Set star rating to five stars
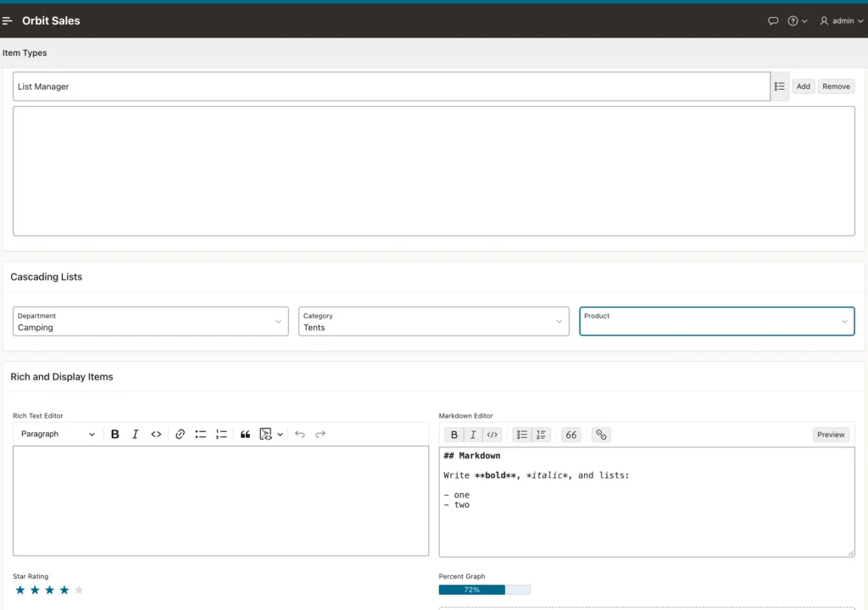The height and width of the screenshot is (610, 868). click(79, 590)
